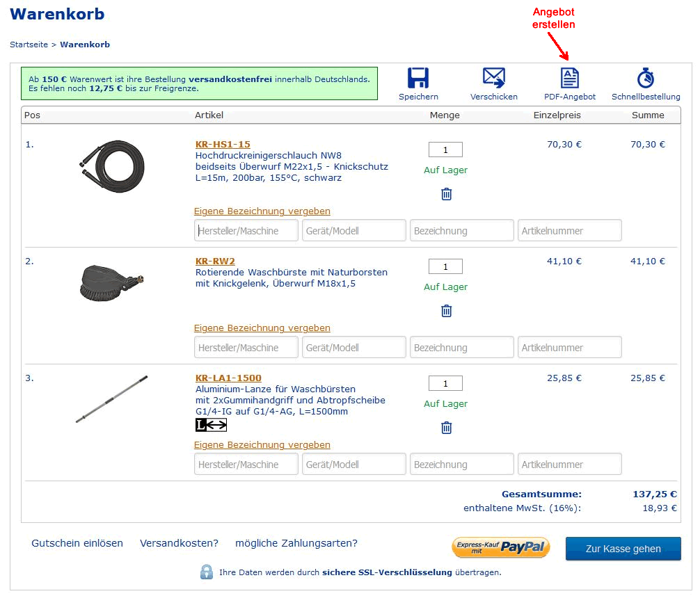Delete KR-HS1-15 item with trash icon
Screen dimensions: 700x596
point(447,194)
